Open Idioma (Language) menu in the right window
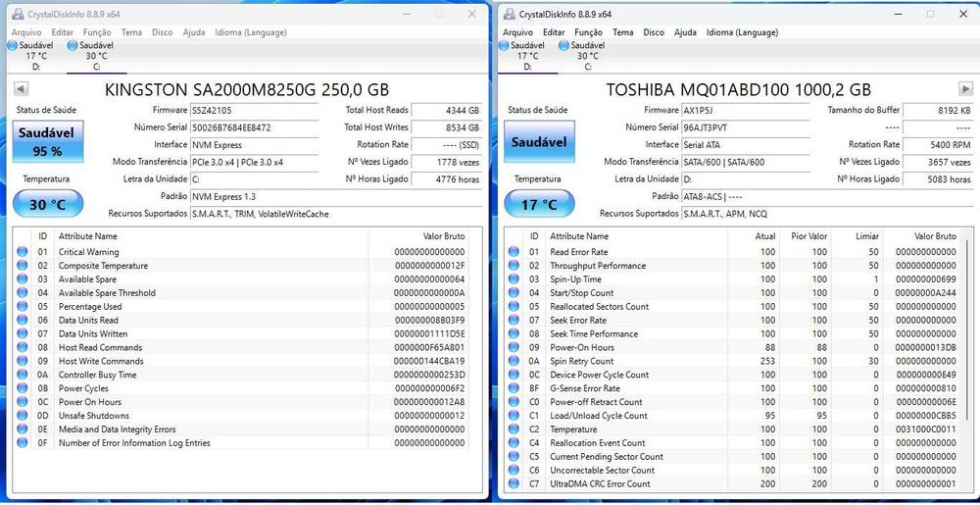This screenshot has height=505, width=980. click(742, 32)
